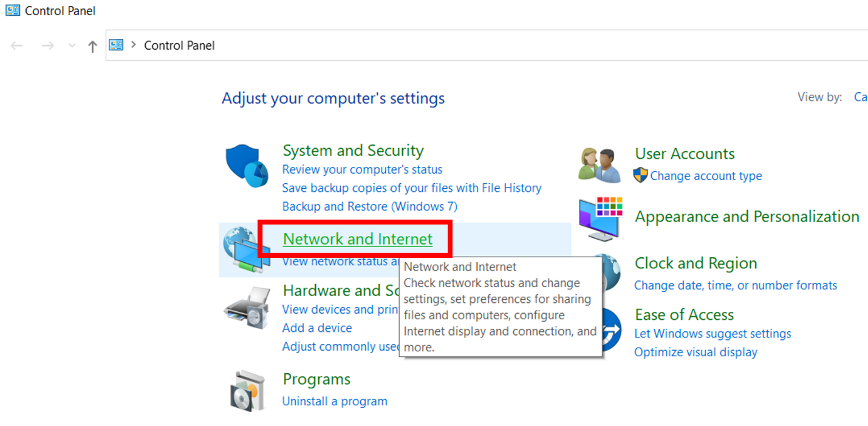Open Change account type link
Viewport: 868px width, 426px height.
click(705, 176)
